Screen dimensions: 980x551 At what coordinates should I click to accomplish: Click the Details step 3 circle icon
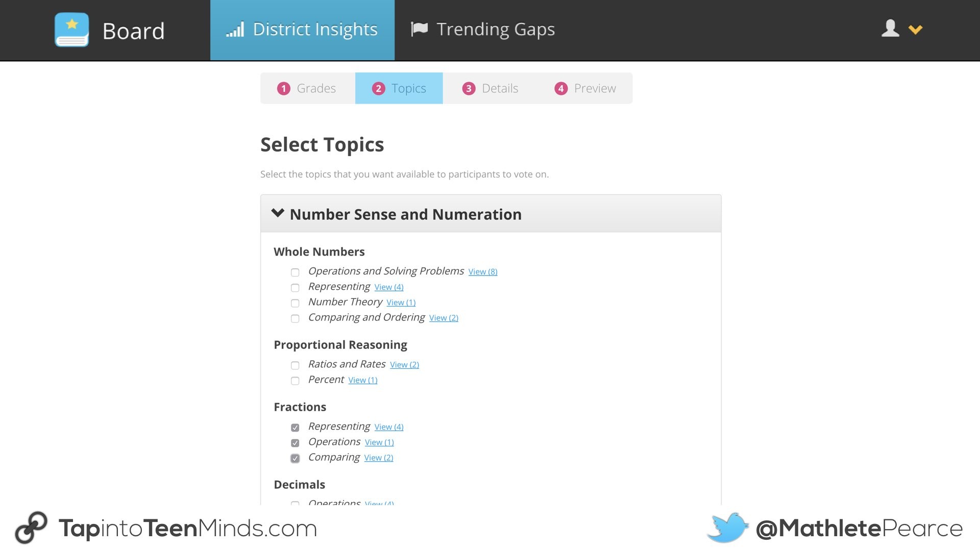(x=469, y=88)
